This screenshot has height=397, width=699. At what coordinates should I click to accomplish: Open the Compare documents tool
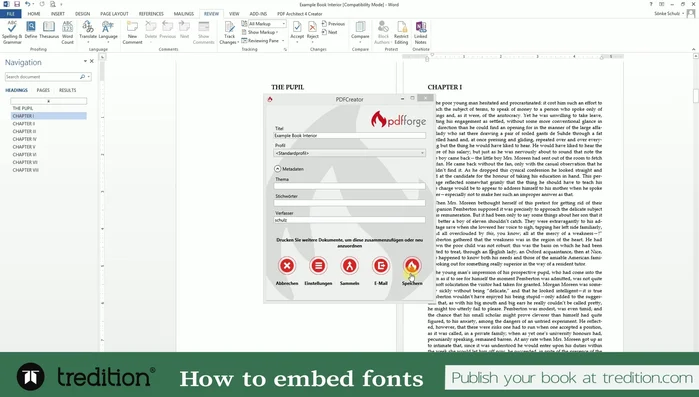[x=360, y=31]
